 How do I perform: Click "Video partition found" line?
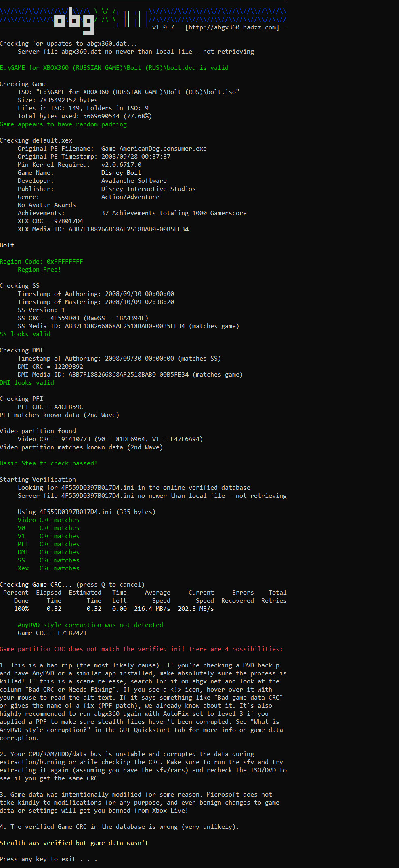38,431
